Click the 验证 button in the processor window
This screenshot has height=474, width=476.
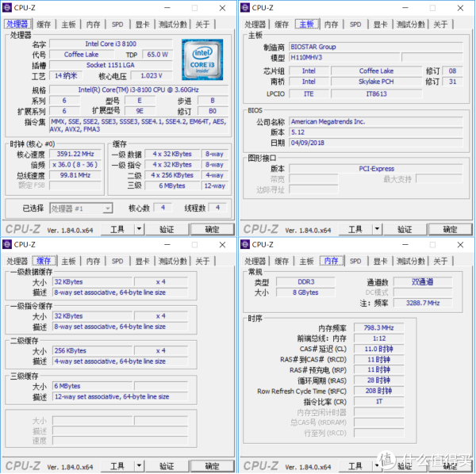(167, 229)
